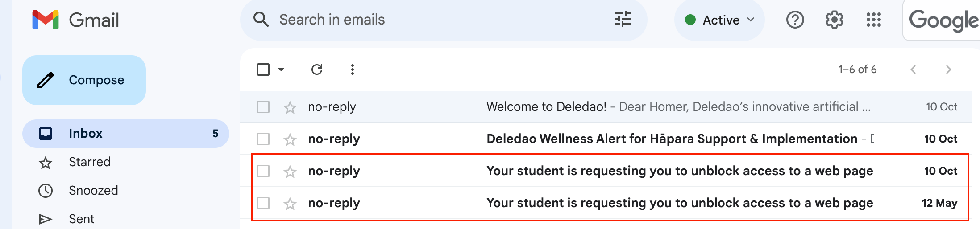
Task: Star the 12 May no-reply email
Action: click(290, 204)
